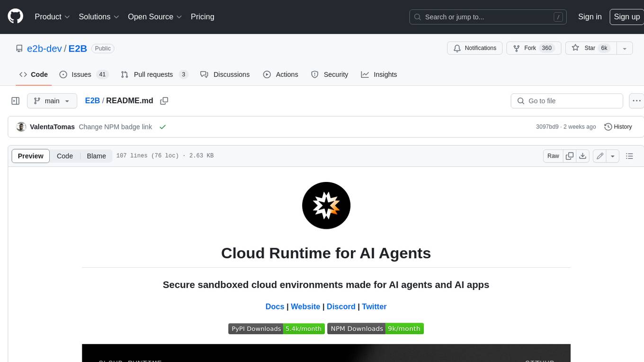Open the Pricing page
The width and height of the screenshot is (644, 362).
coord(202,17)
